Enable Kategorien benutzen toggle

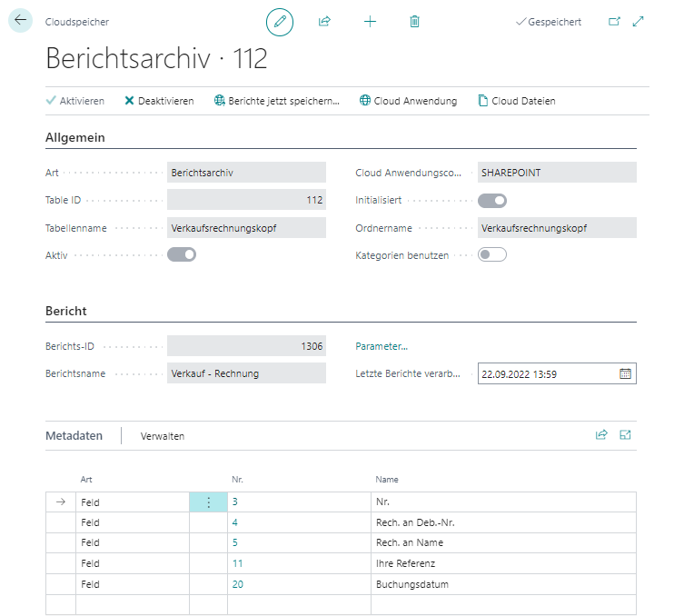pyautogui.click(x=492, y=255)
